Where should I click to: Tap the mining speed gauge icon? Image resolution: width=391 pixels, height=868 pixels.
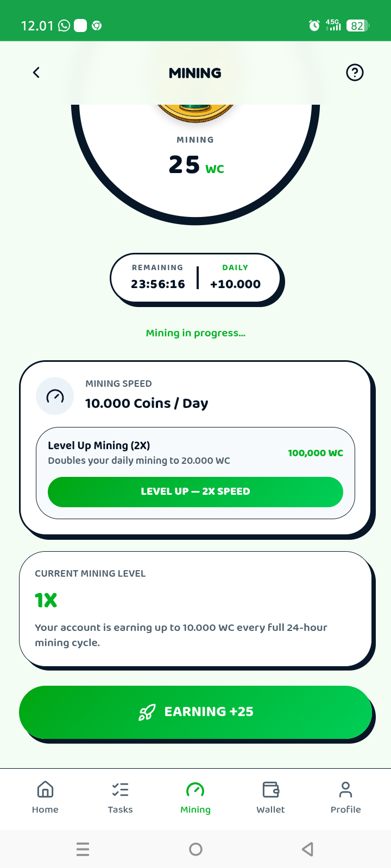pos(55,396)
